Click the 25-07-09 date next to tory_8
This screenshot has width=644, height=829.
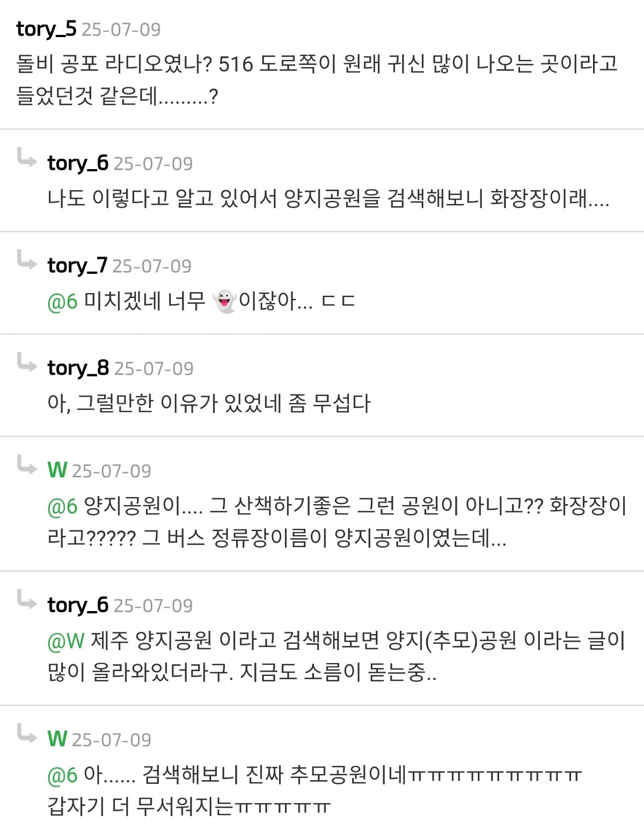pos(153,368)
